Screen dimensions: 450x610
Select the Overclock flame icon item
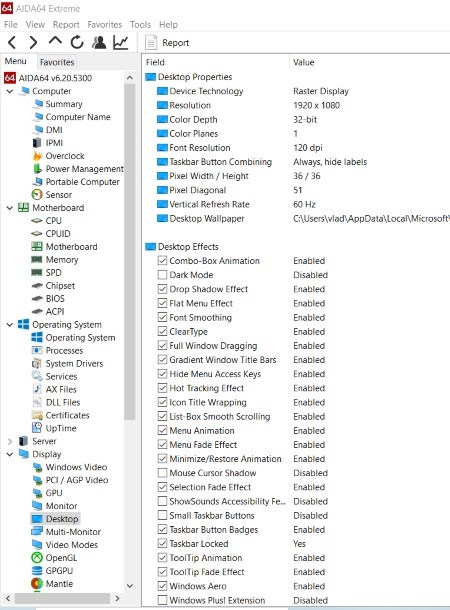tap(65, 156)
